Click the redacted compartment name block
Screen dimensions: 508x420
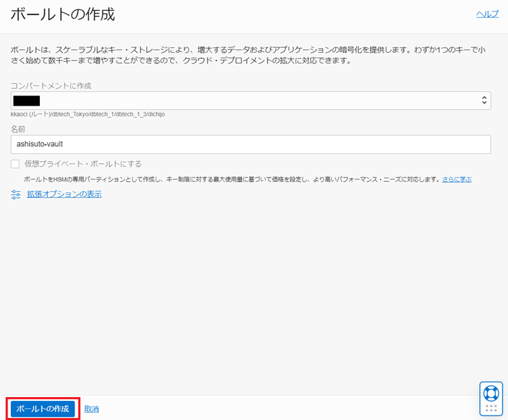(x=26, y=100)
